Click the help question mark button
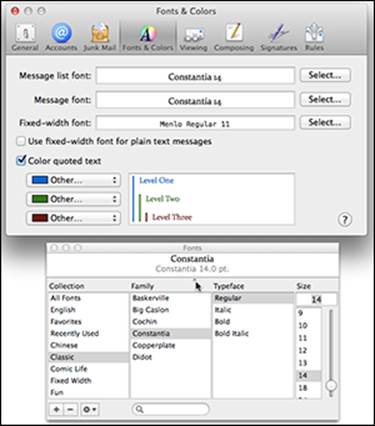 345,220
